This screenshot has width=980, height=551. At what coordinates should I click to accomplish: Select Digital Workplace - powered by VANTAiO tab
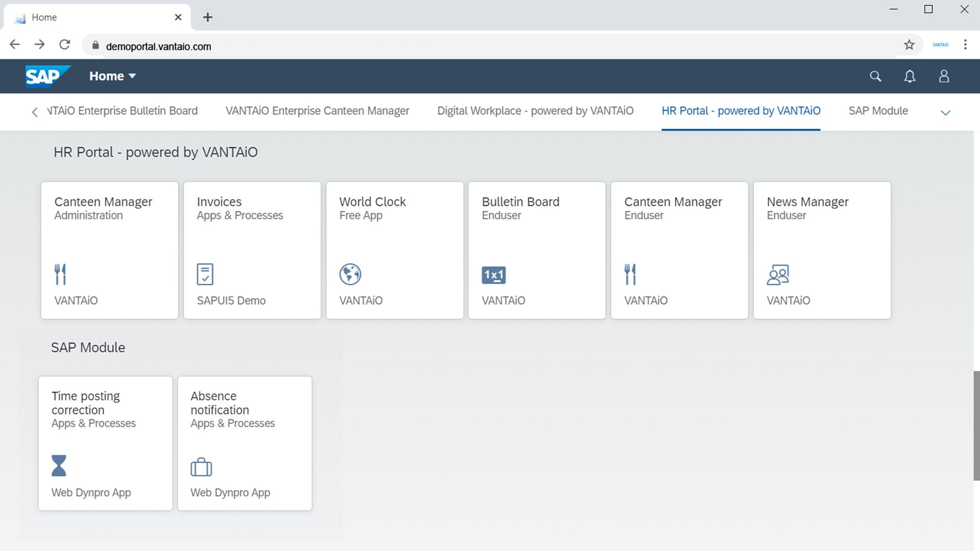click(535, 111)
